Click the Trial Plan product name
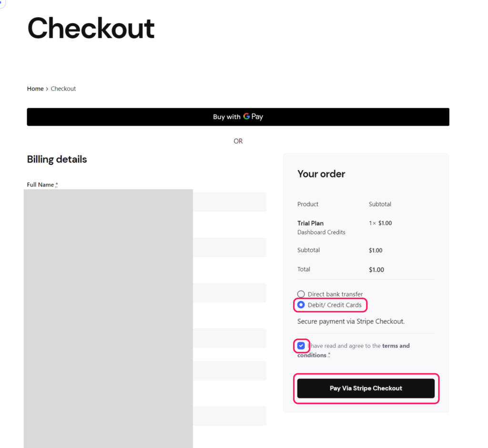488x448 pixels. tap(310, 223)
